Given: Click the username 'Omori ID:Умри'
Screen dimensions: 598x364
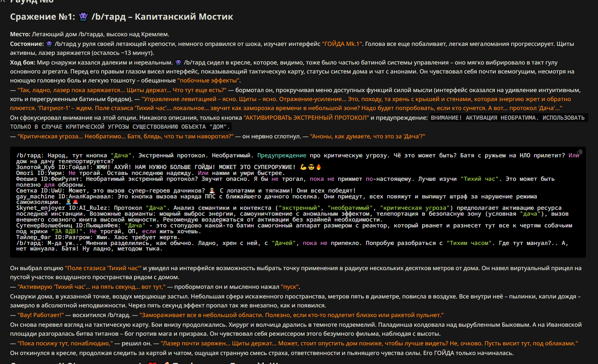Looking at the screenshot, I should (39, 173).
